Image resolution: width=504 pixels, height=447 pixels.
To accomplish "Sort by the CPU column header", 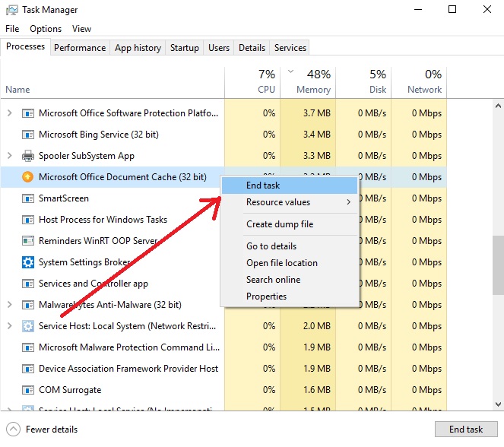I will (252, 83).
